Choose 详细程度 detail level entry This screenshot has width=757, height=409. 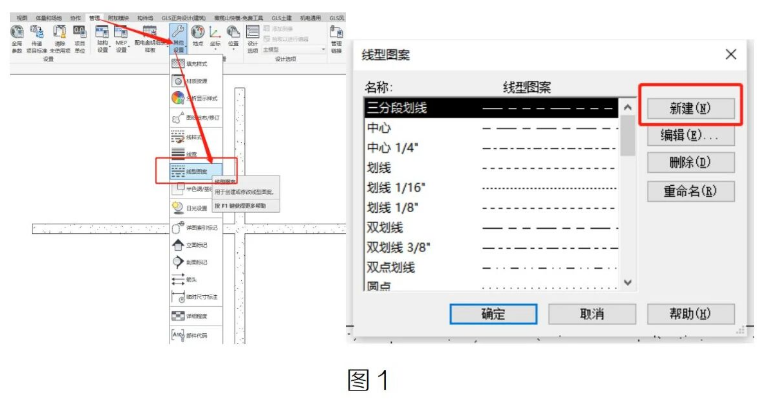pos(196,316)
